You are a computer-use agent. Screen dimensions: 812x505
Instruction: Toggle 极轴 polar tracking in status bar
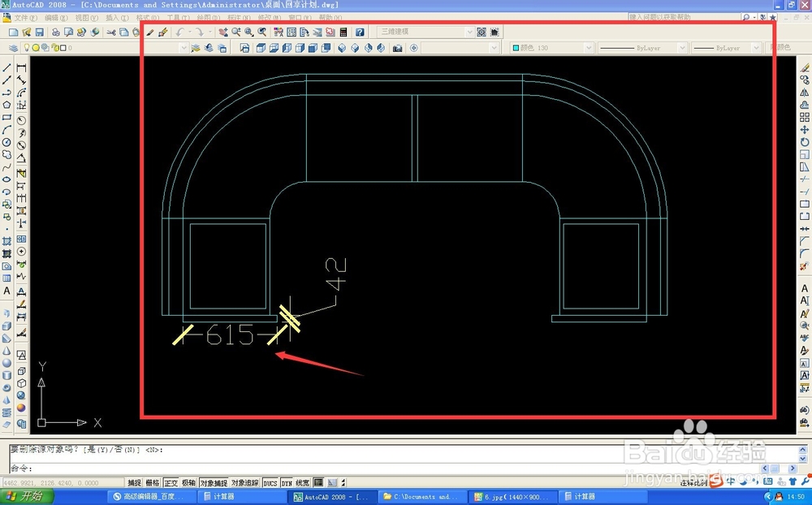click(x=188, y=483)
